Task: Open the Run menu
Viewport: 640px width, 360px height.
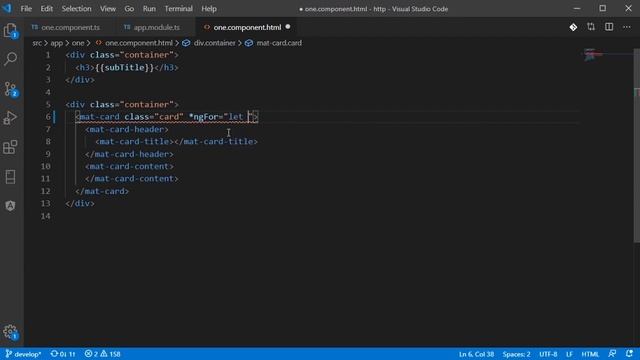Action: (x=149, y=9)
